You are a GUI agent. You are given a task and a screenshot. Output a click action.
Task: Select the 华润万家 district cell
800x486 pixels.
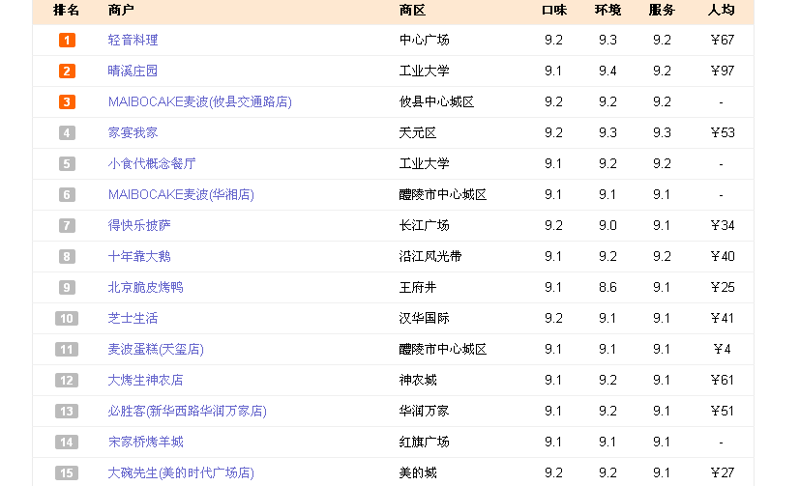tap(424, 411)
